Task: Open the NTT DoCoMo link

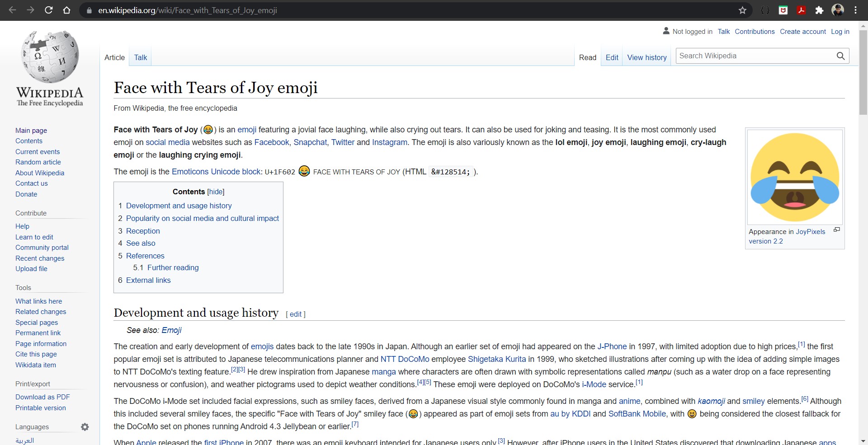Action: click(405, 359)
